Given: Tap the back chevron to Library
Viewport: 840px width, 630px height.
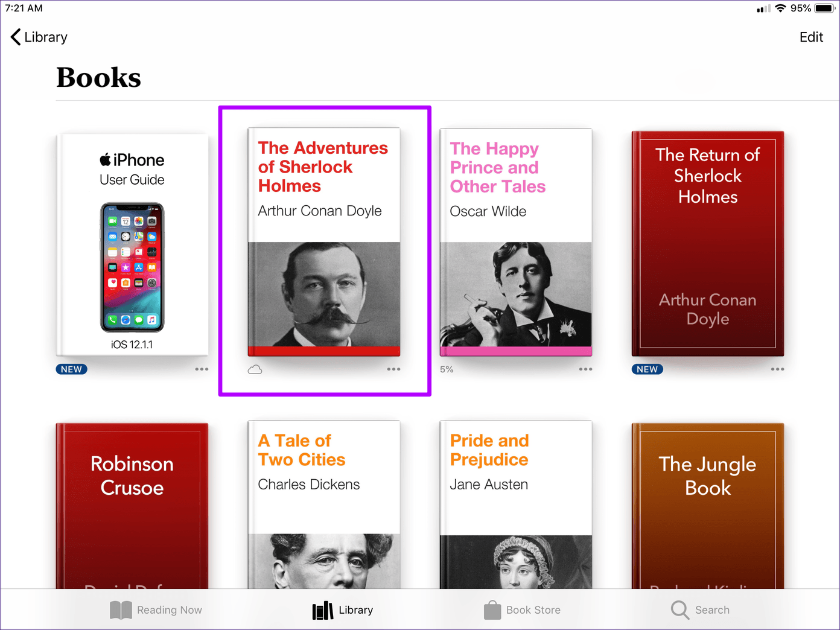Looking at the screenshot, I should pos(16,37).
